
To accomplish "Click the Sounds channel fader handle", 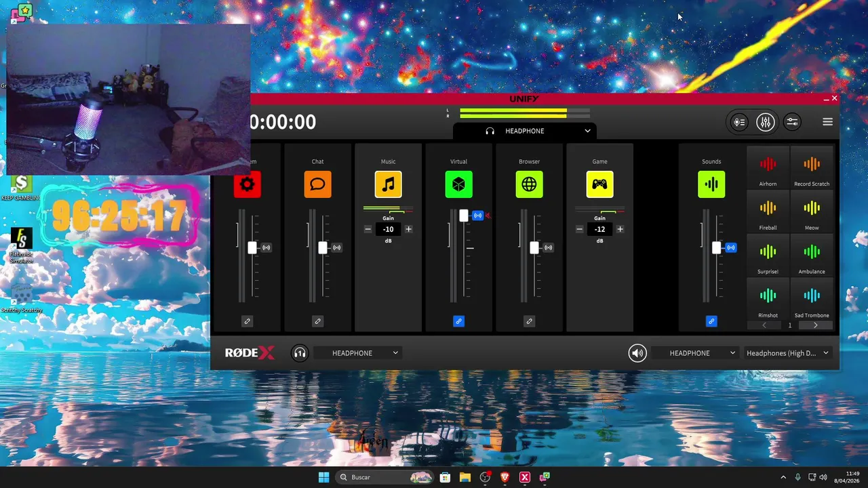I will [717, 247].
